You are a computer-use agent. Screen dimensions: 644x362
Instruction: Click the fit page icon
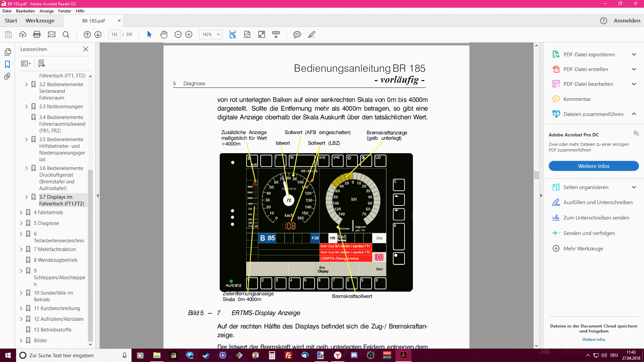tap(247, 35)
